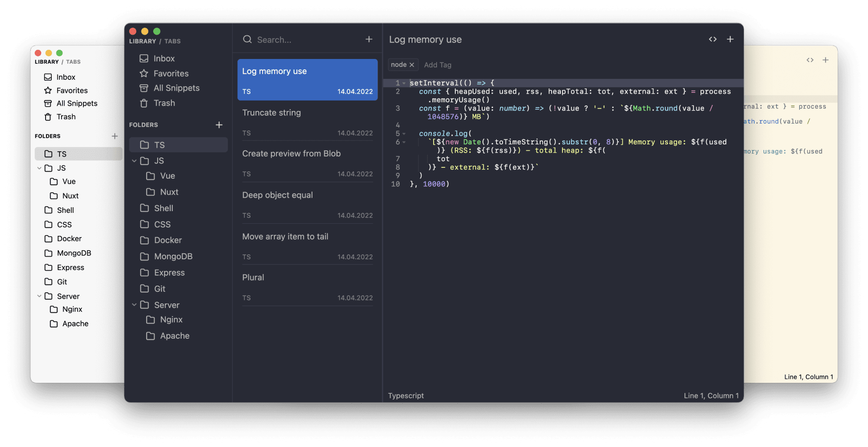This screenshot has width=868, height=447.
Task: Collapse the Server folder in dark window
Action: click(x=134, y=305)
